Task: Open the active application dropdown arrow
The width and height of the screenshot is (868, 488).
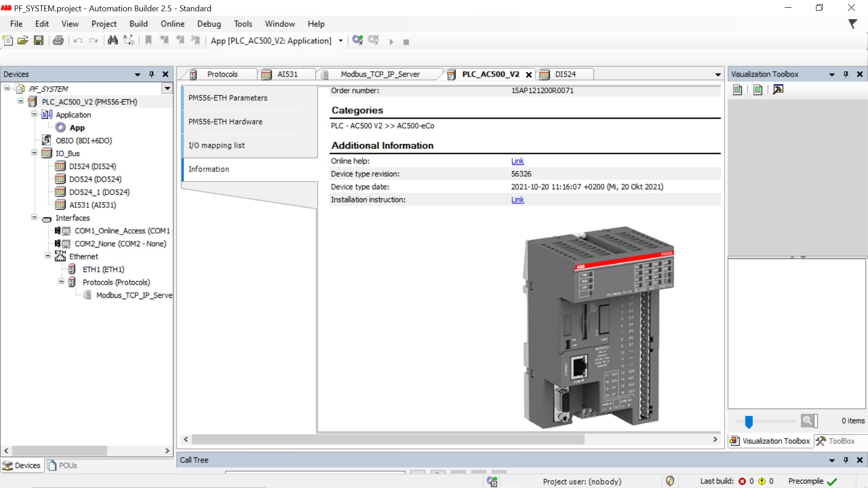Action: click(341, 41)
